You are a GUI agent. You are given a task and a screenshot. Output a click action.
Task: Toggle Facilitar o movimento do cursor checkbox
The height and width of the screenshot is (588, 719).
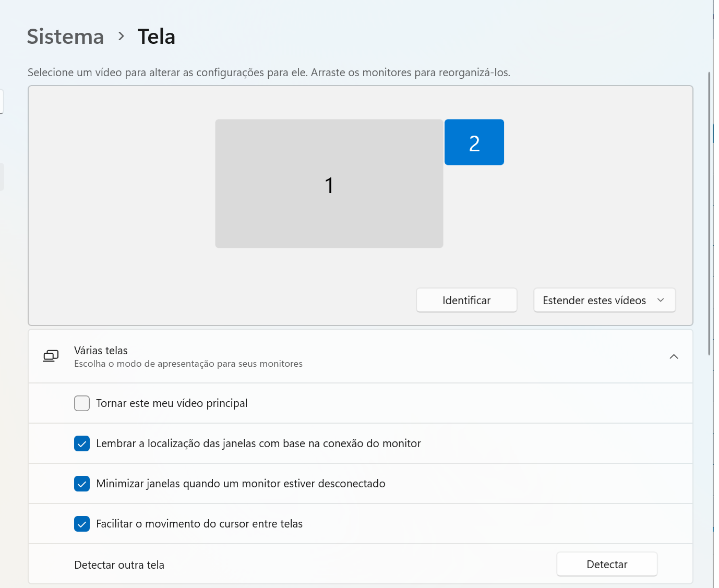tap(82, 524)
